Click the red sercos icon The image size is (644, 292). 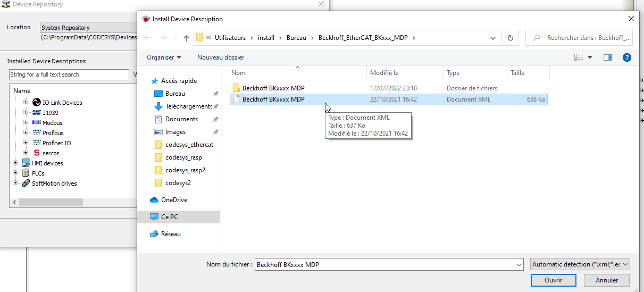[x=37, y=153]
